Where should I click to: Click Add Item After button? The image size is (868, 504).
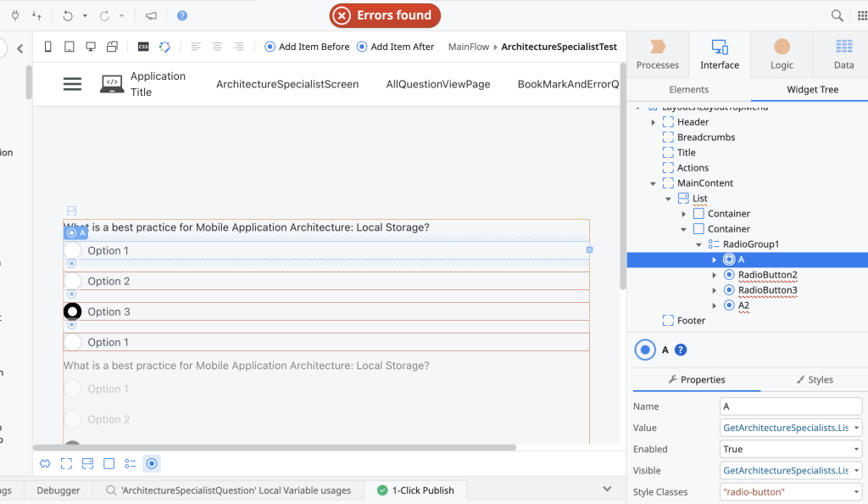(395, 47)
